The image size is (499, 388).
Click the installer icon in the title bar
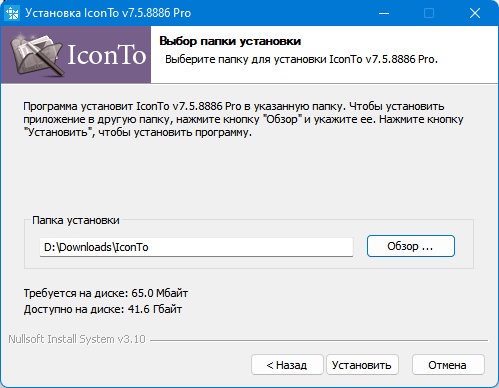[12, 13]
